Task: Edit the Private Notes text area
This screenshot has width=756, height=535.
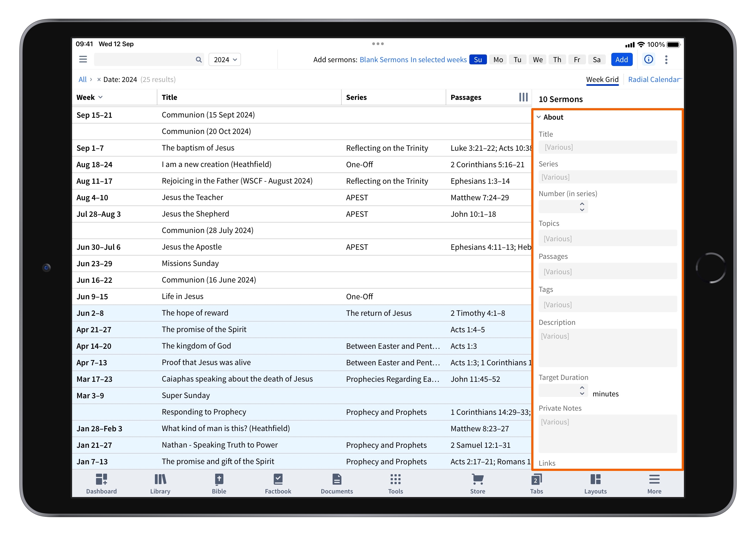Action: pyautogui.click(x=607, y=434)
